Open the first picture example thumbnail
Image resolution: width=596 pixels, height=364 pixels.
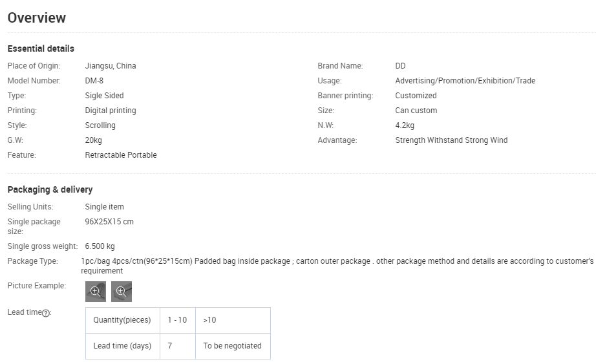(95, 292)
